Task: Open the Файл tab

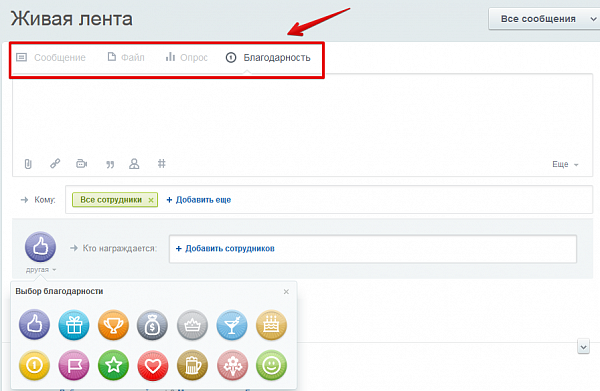Action: (126, 57)
